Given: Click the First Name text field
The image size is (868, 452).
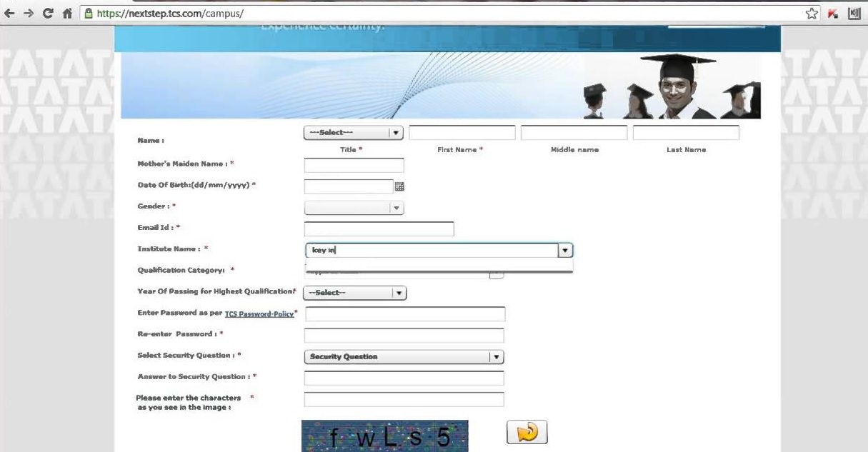Looking at the screenshot, I should point(462,133).
